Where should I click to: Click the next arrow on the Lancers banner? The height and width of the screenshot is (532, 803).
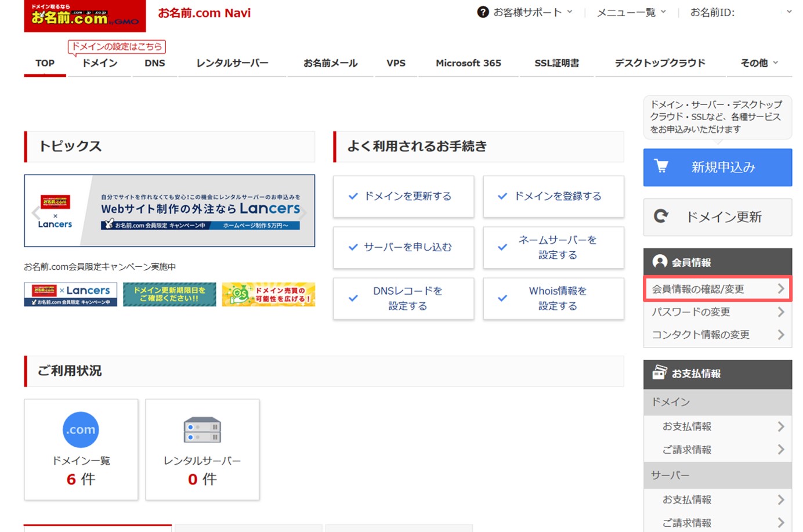click(303, 212)
